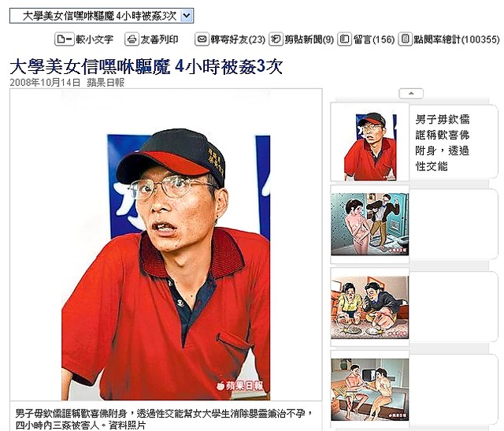This screenshot has height=431, width=504.
Task: Click the 剪貼新聞 clipping icon
Action: pyautogui.click(x=276, y=39)
